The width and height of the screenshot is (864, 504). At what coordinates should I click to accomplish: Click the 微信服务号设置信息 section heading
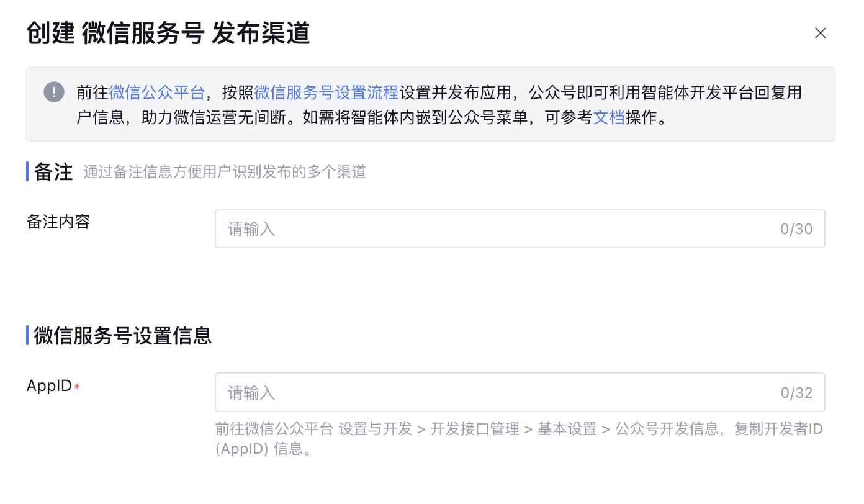coord(123,336)
